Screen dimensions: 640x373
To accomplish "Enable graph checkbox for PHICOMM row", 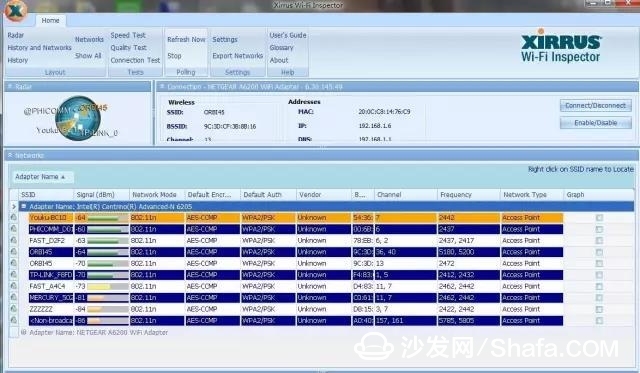I will tap(599, 229).
